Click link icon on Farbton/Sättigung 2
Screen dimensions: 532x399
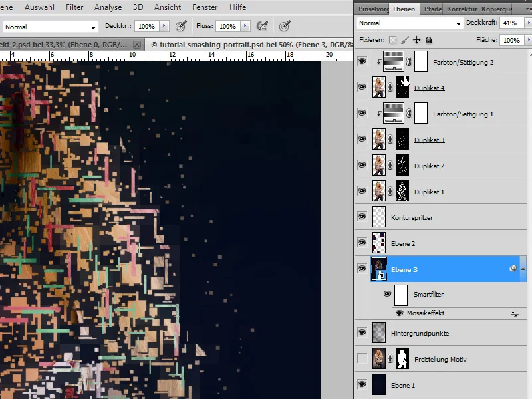pos(409,61)
